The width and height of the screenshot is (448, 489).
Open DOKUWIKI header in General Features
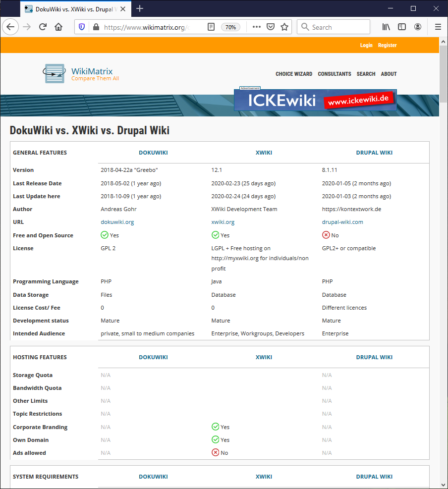coord(153,153)
